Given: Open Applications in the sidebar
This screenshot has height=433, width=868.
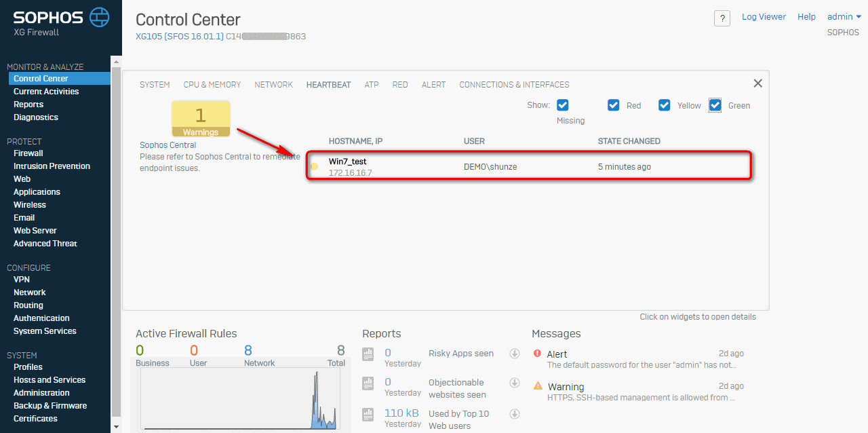Looking at the screenshot, I should tap(37, 192).
